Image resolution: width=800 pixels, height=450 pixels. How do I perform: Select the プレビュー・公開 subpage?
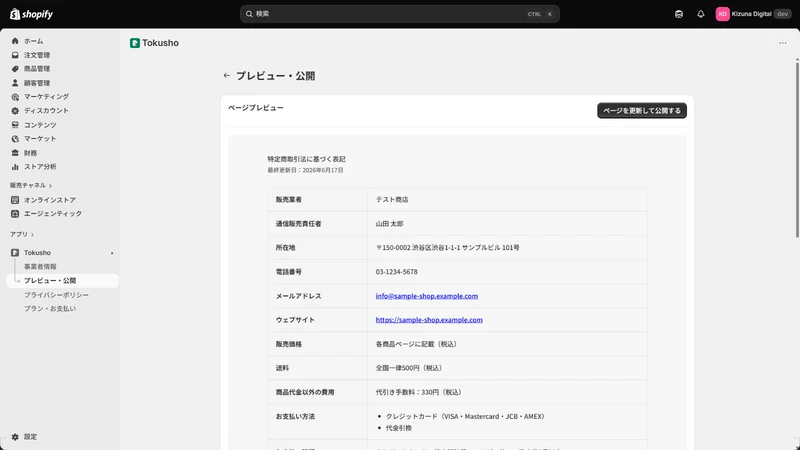[x=62, y=281]
